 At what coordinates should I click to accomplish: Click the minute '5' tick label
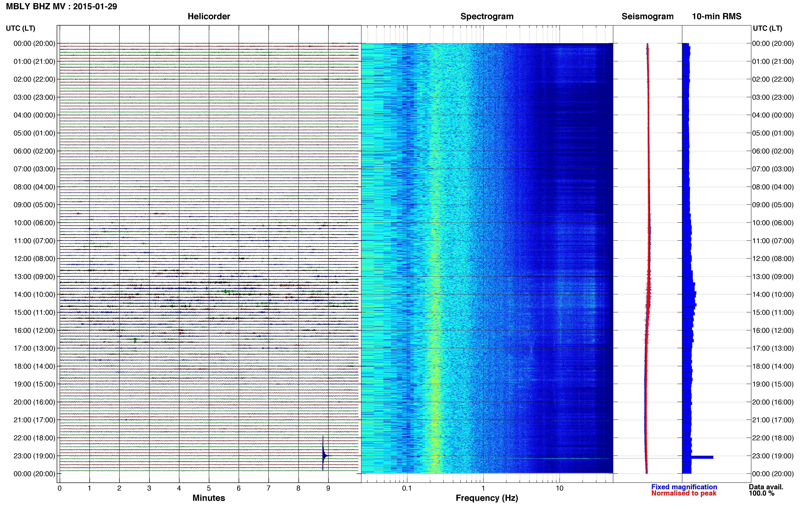tap(209, 488)
